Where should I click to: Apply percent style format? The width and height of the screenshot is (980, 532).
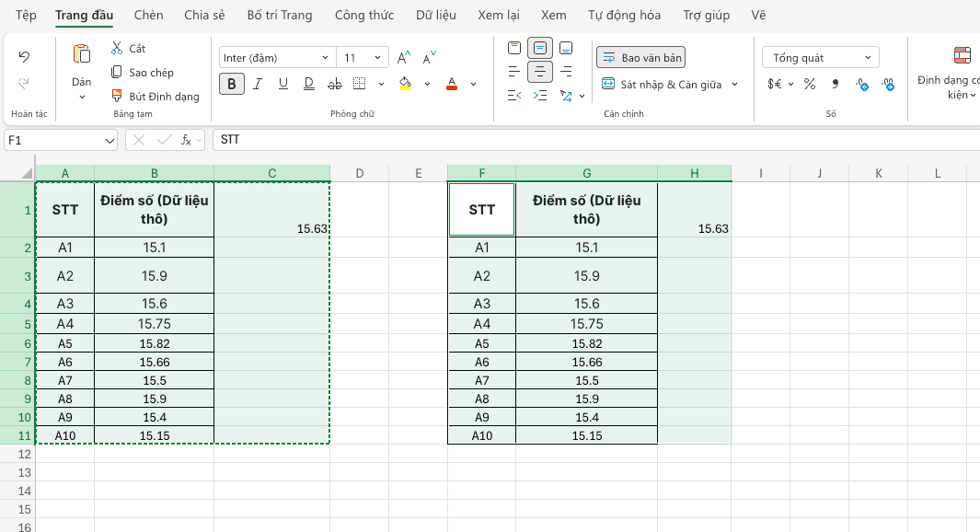pos(810,84)
